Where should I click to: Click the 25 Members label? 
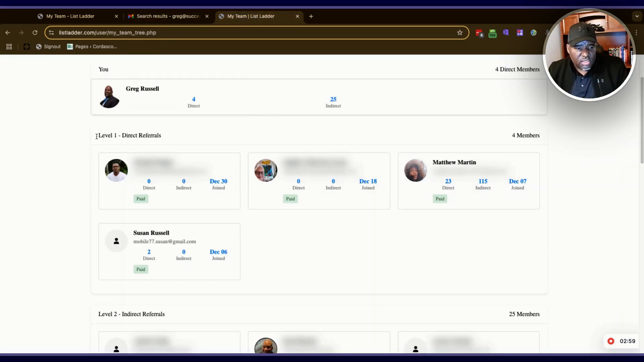pos(524,314)
